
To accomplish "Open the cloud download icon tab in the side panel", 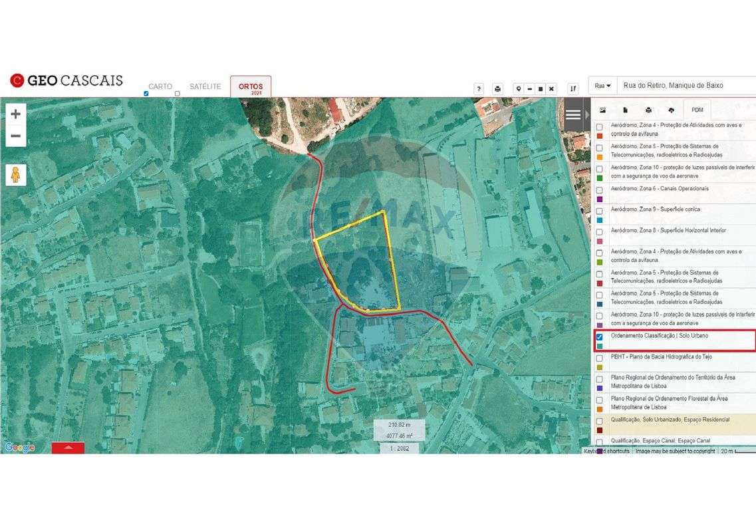I will click(x=671, y=110).
